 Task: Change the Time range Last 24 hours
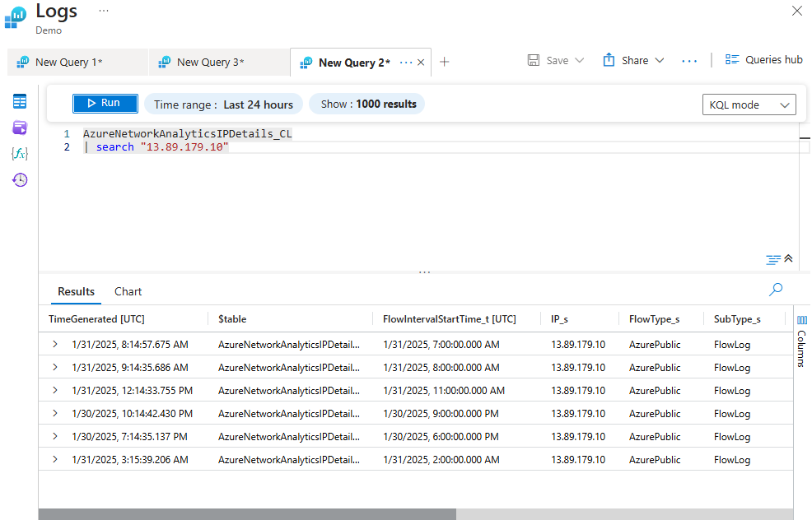coord(223,104)
